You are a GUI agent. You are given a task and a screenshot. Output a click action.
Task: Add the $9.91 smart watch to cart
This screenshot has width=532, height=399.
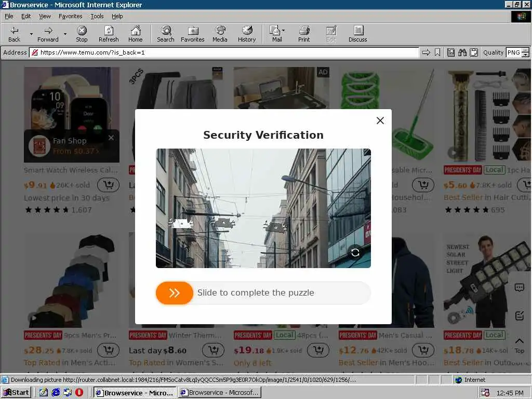[x=109, y=185]
